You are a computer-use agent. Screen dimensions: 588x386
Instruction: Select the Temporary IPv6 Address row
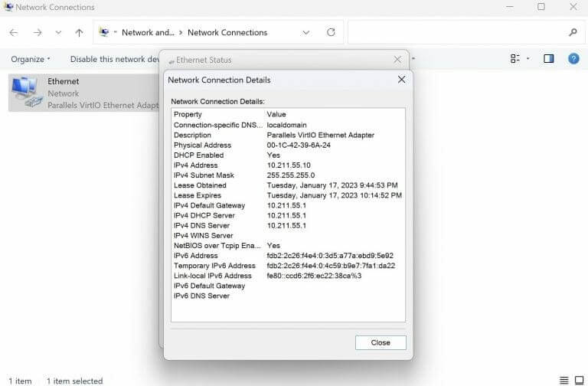coord(288,266)
